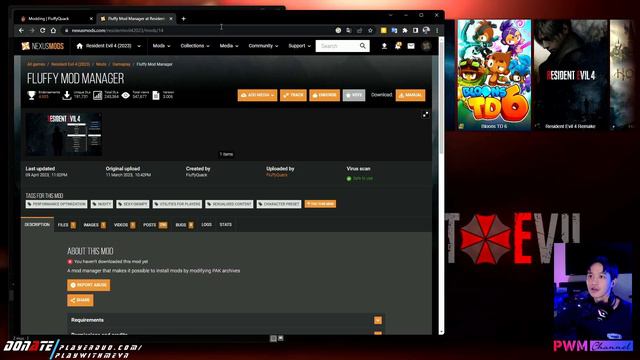Open the browser extensions puzzle icon
Image resolution: width=640 pixels, height=360 pixels.
(x=405, y=30)
